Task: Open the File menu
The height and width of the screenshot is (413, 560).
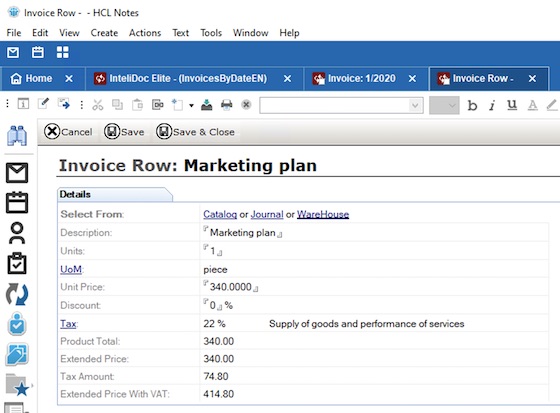Action: point(14,33)
